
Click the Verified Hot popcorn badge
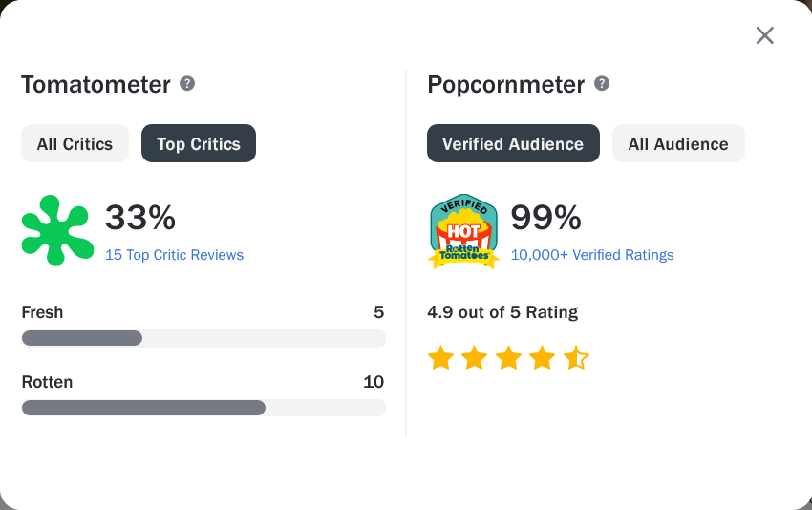[464, 230]
